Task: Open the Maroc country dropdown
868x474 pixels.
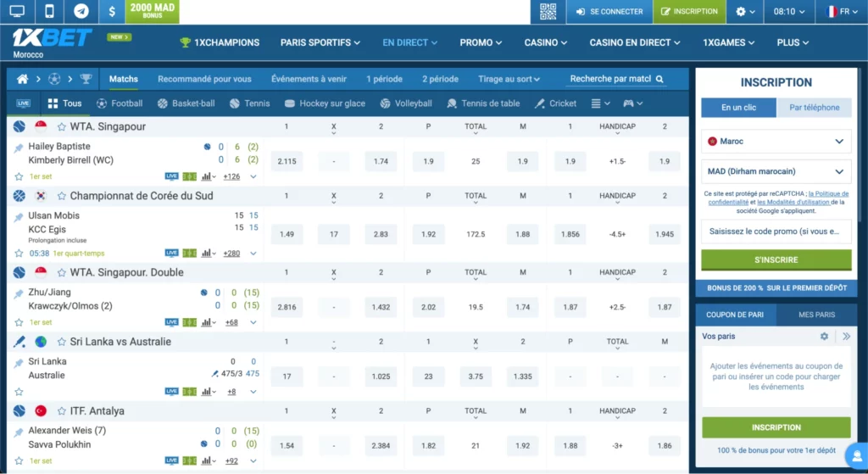Action: click(x=776, y=142)
